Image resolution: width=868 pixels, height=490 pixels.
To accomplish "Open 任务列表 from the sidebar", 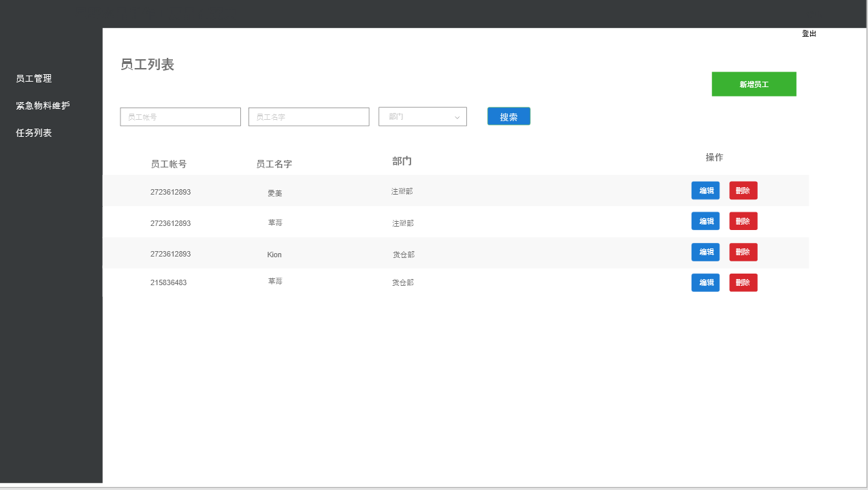I will [34, 133].
